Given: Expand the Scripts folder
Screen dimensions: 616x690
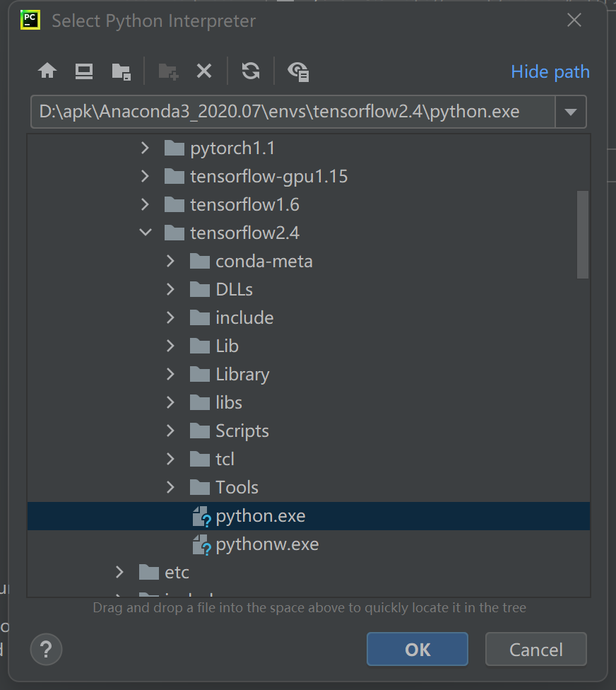Looking at the screenshot, I should pos(170,431).
